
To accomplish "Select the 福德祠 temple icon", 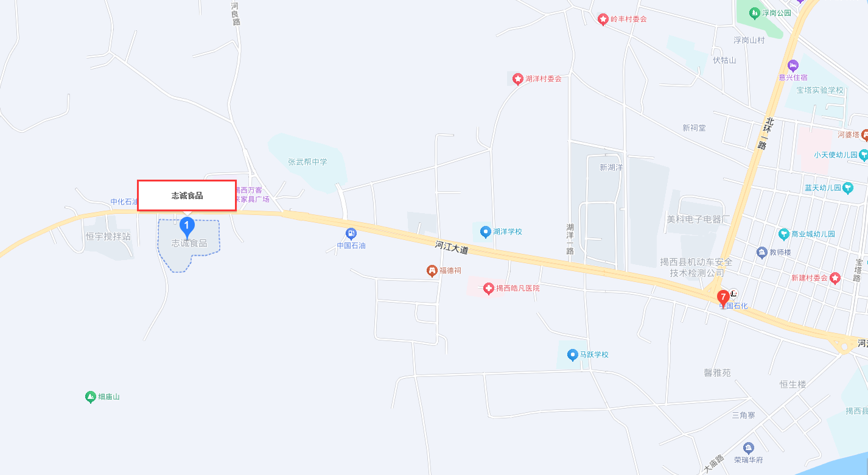I will point(432,270).
